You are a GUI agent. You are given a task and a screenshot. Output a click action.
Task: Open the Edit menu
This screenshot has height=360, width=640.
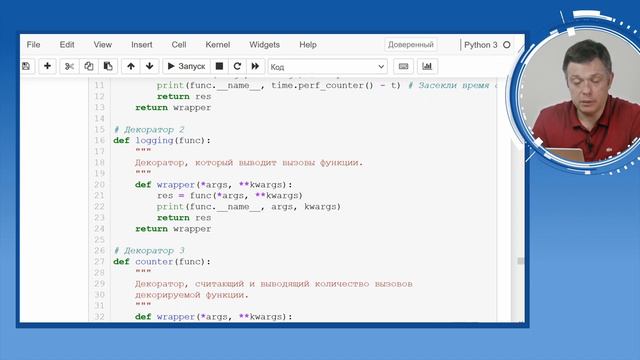tap(67, 45)
